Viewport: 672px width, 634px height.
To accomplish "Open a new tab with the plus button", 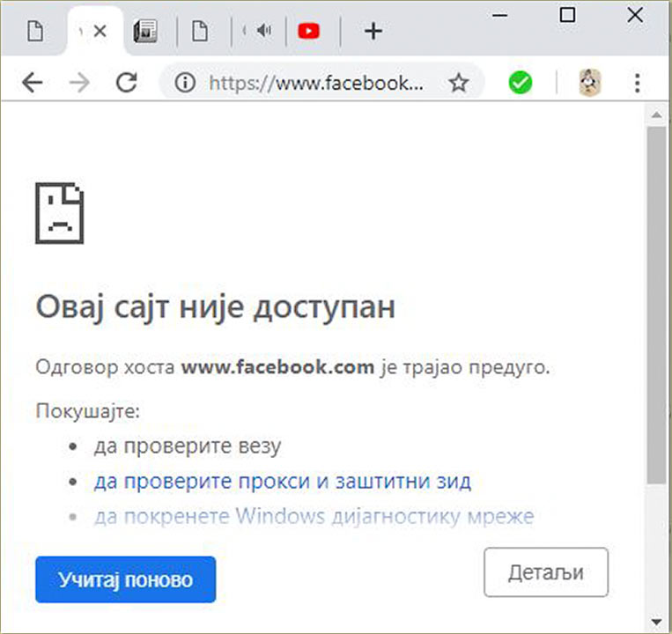I will click(x=373, y=32).
